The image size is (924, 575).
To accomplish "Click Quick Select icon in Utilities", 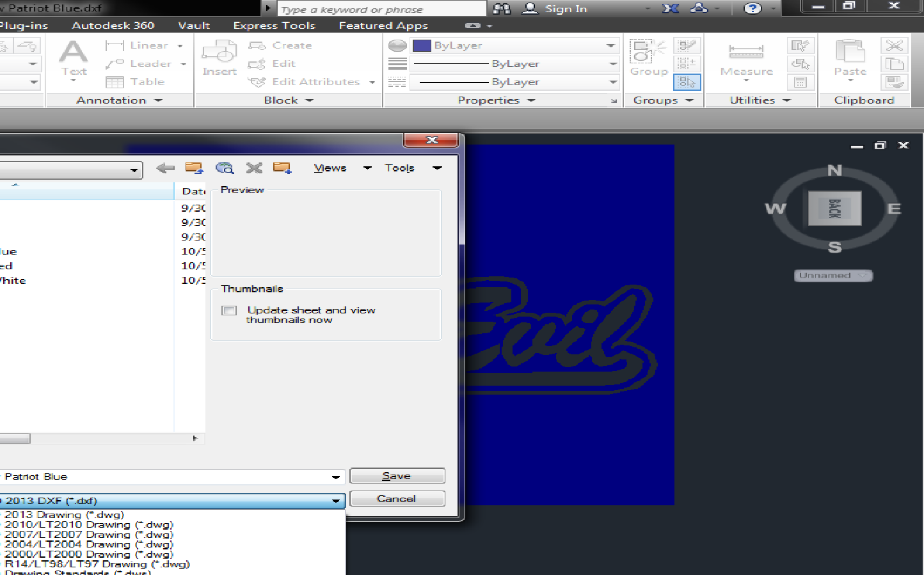I will 800,45.
